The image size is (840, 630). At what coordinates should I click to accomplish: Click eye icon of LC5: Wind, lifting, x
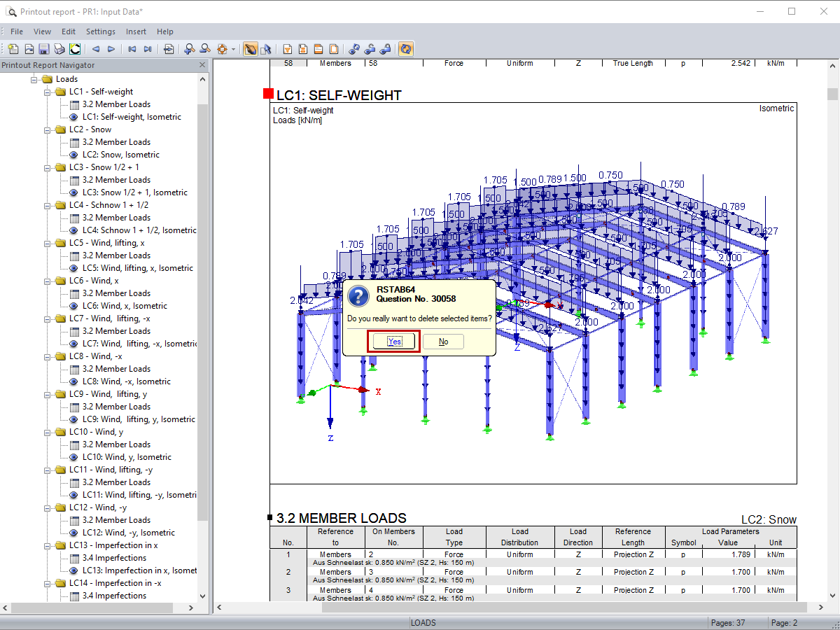click(74, 268)
